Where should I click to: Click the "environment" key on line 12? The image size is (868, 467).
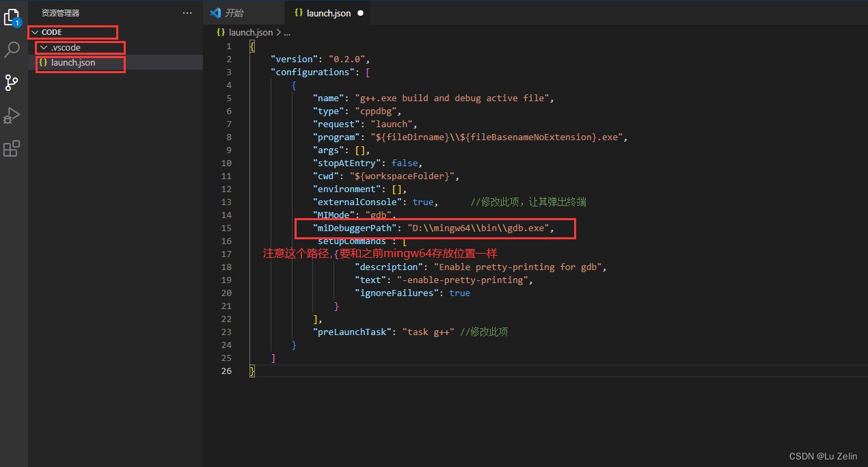[x=347, y=189]
